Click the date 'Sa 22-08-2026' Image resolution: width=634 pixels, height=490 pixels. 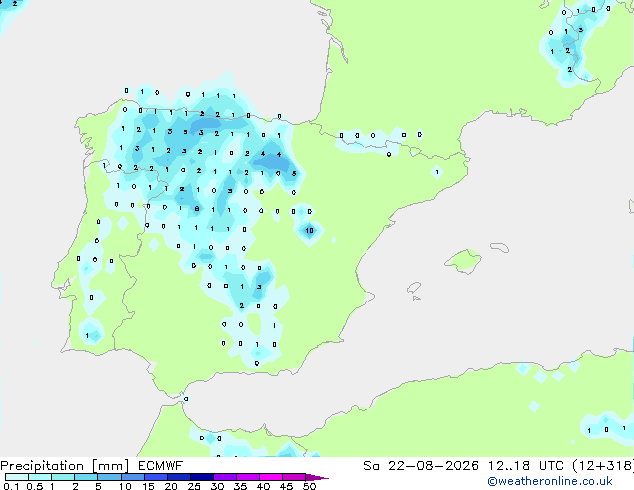(421, 466)
